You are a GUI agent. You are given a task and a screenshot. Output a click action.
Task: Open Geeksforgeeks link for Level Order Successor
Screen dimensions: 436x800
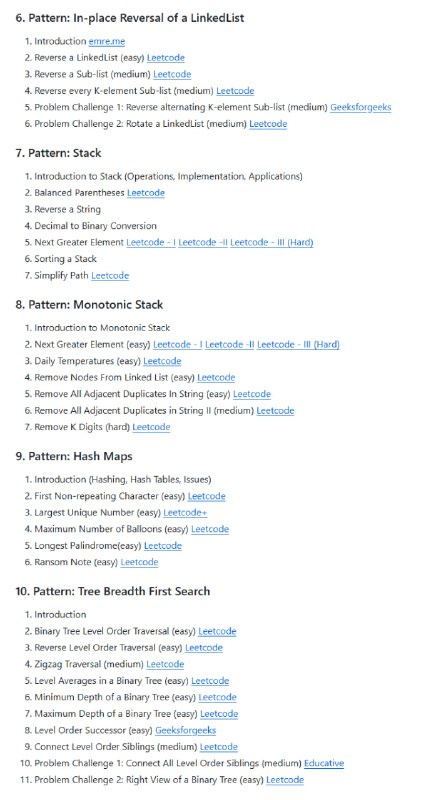click(x=186, y=731)
